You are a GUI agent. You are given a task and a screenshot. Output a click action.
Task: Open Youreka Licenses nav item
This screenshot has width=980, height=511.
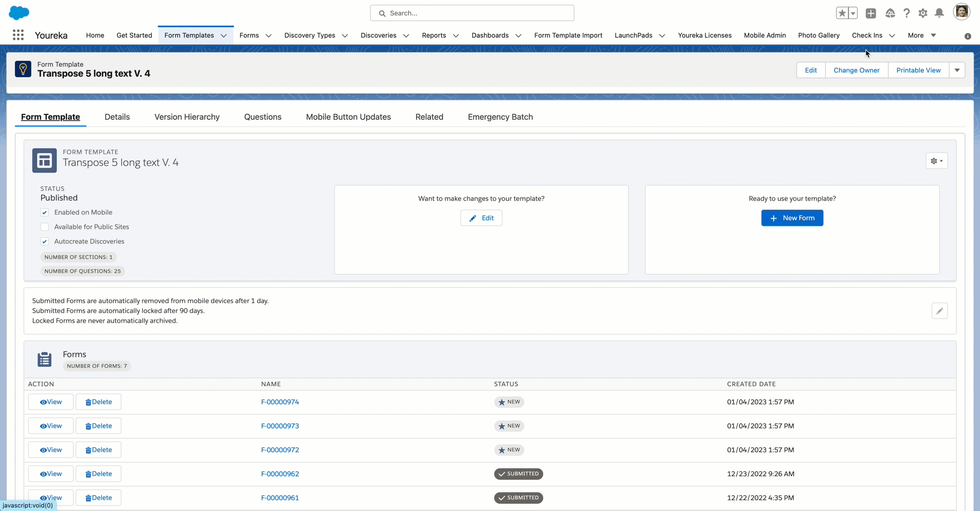click(x=704, y=35)
